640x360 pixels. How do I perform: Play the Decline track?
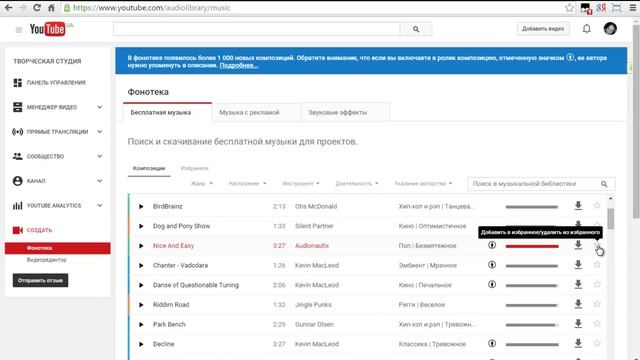point(141,344)
